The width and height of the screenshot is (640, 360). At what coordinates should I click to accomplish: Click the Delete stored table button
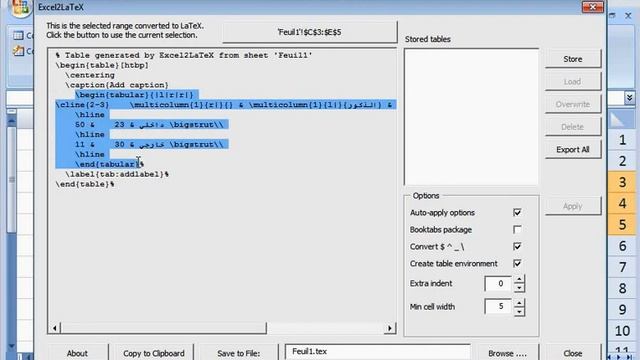[x=573, y=127]
